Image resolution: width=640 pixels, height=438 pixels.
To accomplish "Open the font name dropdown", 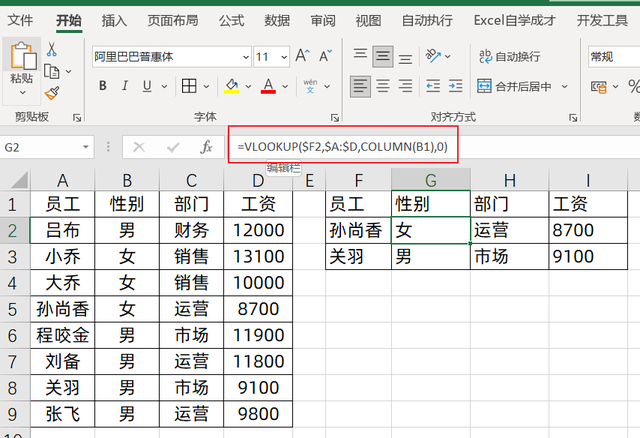I will coord(245,57).
